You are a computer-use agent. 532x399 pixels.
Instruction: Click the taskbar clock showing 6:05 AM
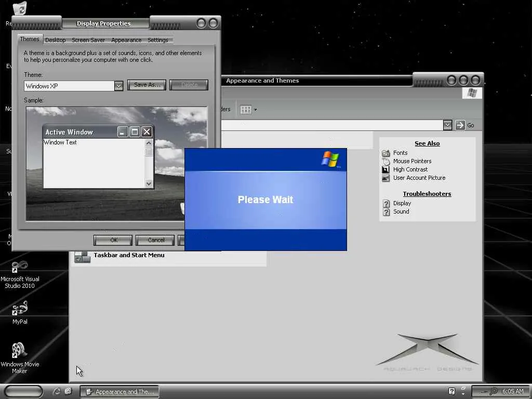click(x=512, y=391)
